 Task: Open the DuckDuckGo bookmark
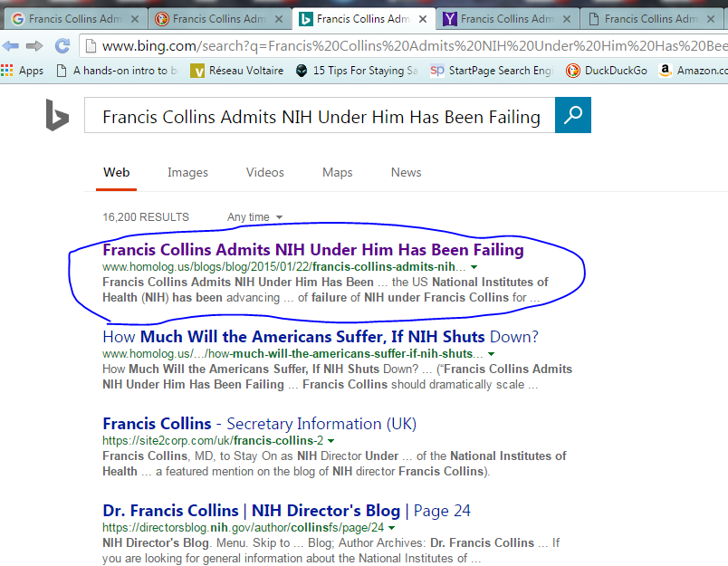[x=607, y=71]
